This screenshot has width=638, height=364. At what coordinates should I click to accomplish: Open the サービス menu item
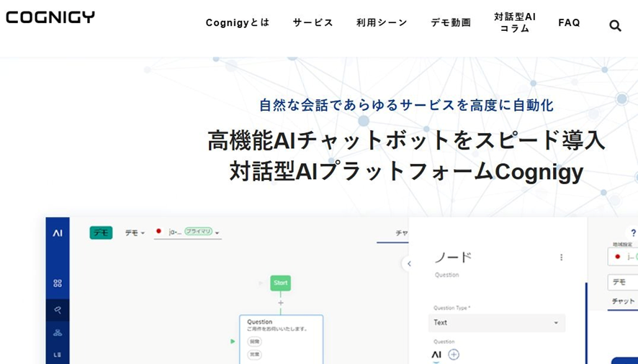coord(313,23)
